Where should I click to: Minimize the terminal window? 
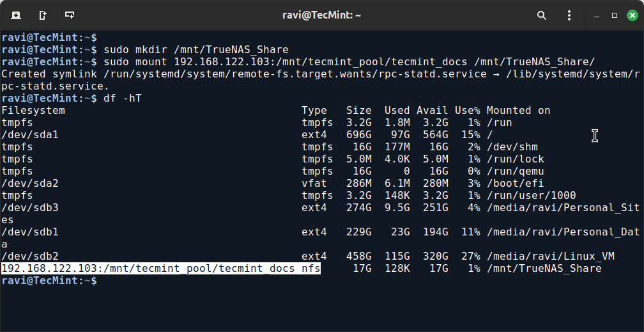point(597,16)
